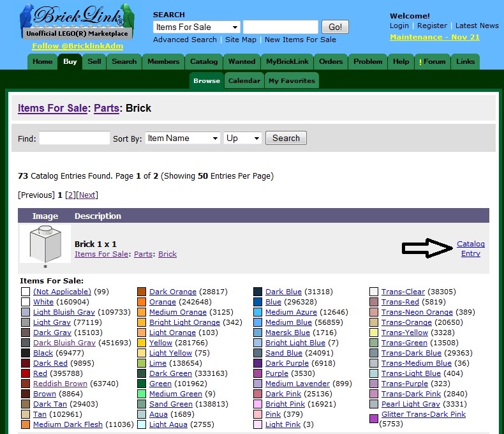Open the Trans-Neon Orange listings
The image size is (504, 434).
tap(417, 312)
